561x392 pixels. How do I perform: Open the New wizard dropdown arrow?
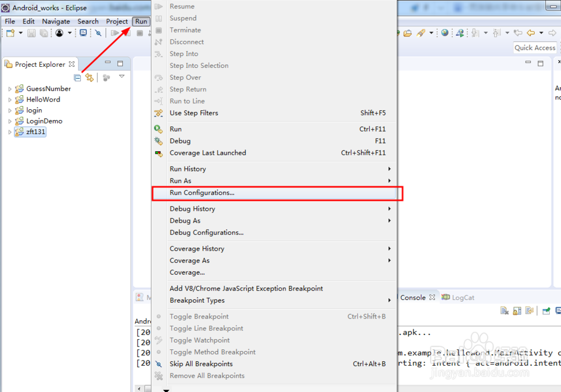(21, 33)
